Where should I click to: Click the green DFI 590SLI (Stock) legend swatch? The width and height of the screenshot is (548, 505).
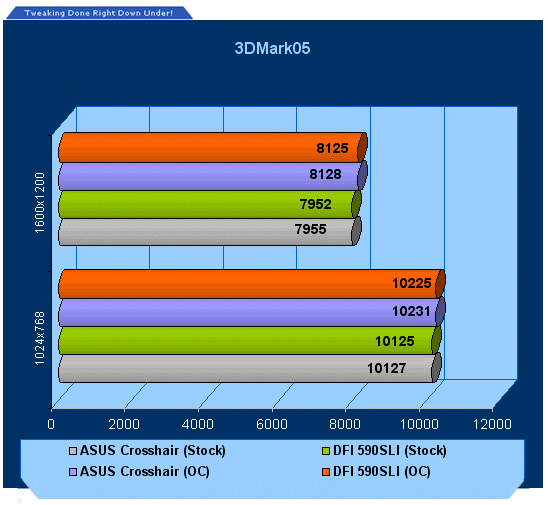326,451
